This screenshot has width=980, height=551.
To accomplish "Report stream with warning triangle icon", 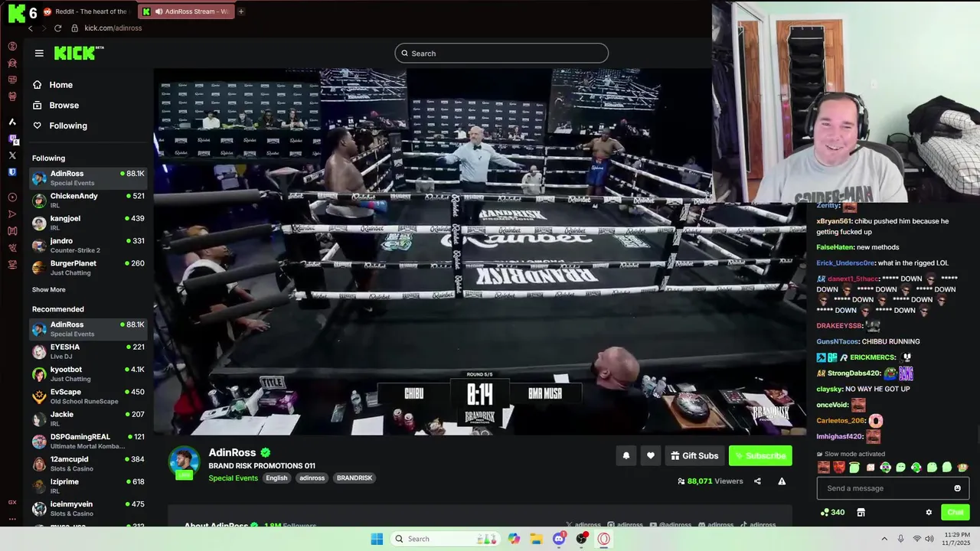I will tap(782, 481).
